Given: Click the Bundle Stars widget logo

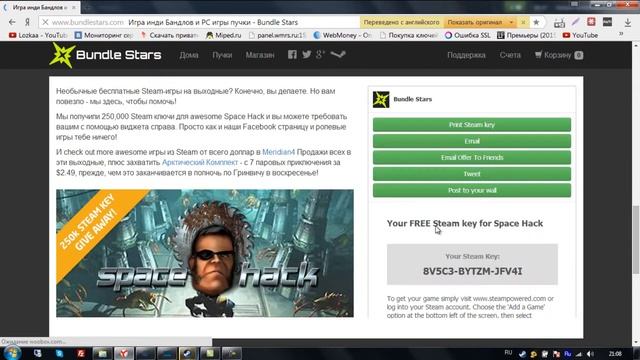Looking at the screenshot, I should (x=381, y=99).
